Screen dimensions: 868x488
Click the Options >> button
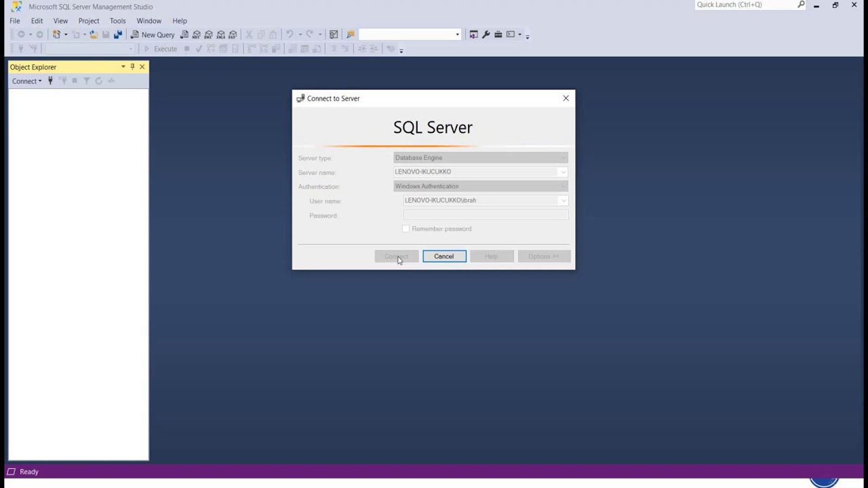coord(544,256)
